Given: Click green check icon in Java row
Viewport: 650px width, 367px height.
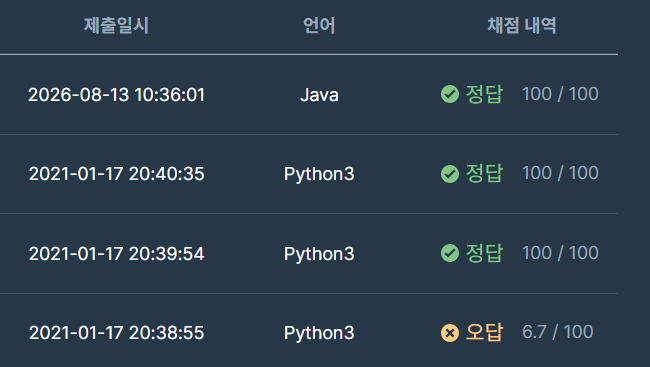Looking at the screenshot, I should (x=450, y=94).
